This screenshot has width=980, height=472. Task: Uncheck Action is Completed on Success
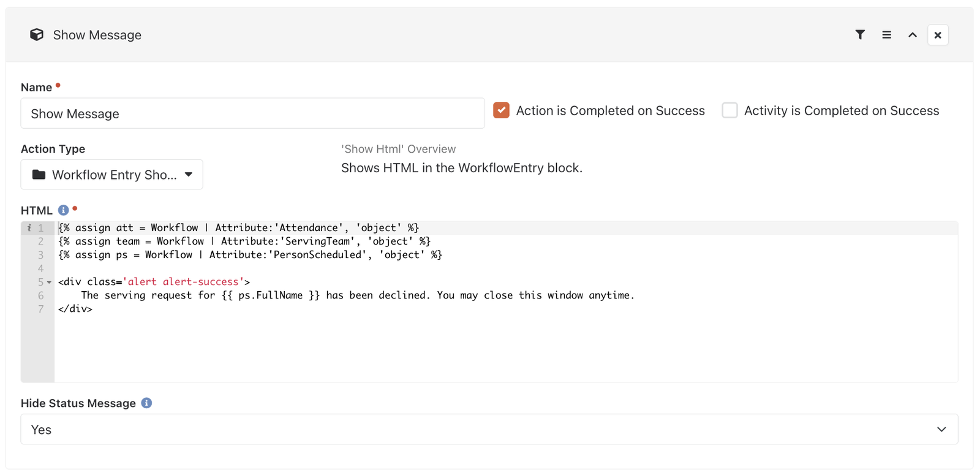pyautogui.click(x=501, y=110)
